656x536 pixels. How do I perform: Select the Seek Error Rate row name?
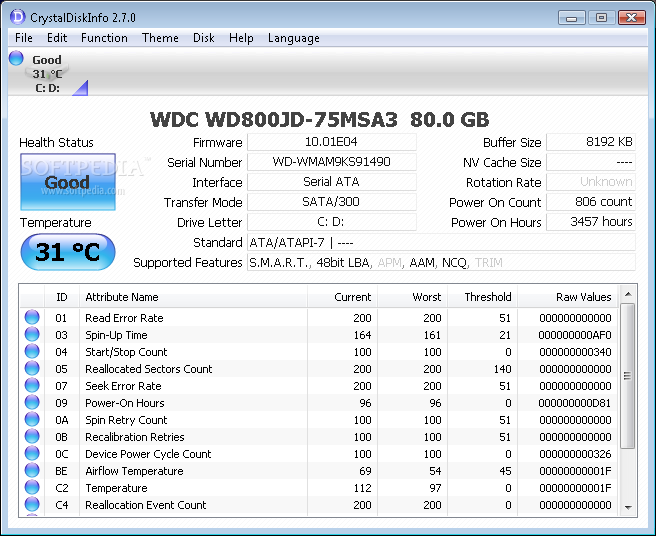point(123,386)
